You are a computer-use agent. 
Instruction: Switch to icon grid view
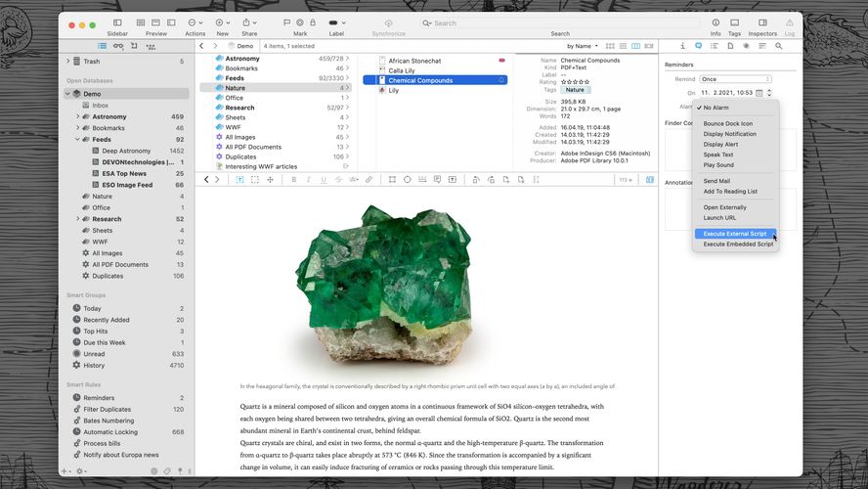coord(609,46)
